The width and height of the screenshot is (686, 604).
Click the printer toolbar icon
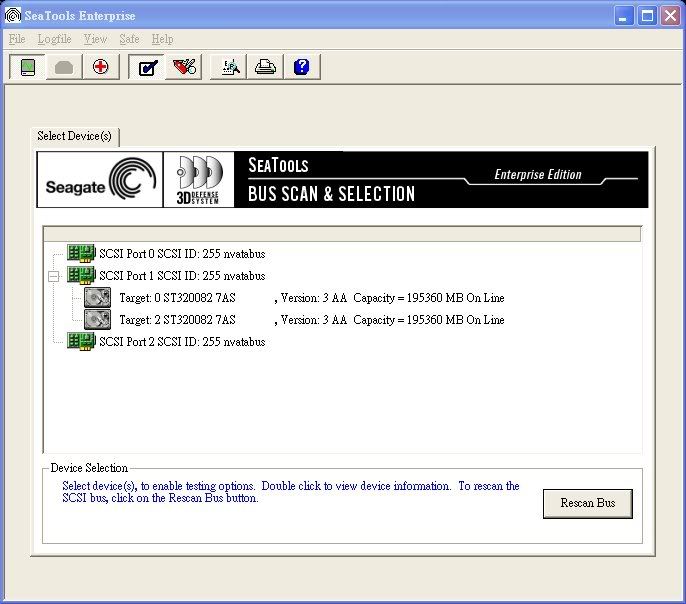point(266,67)
